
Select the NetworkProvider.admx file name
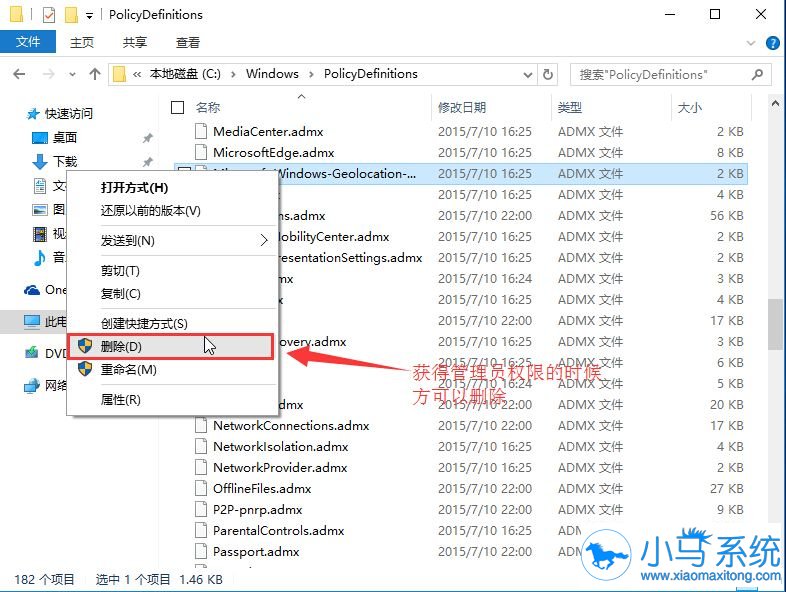[280, 468]
